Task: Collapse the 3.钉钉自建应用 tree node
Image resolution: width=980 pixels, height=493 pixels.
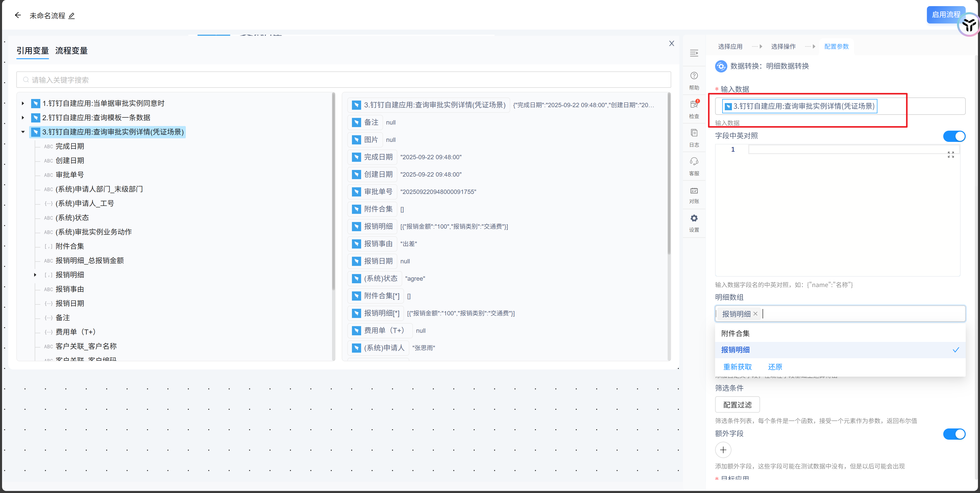Action: pos(23,132)
